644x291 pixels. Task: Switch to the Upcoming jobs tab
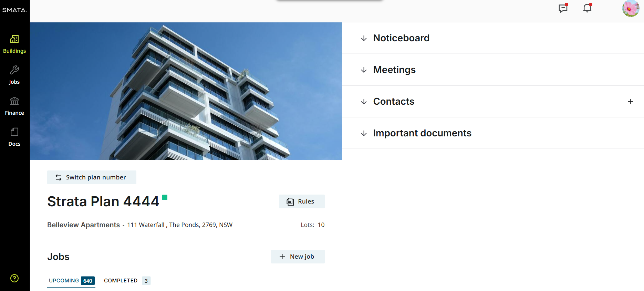click(71, 281)
